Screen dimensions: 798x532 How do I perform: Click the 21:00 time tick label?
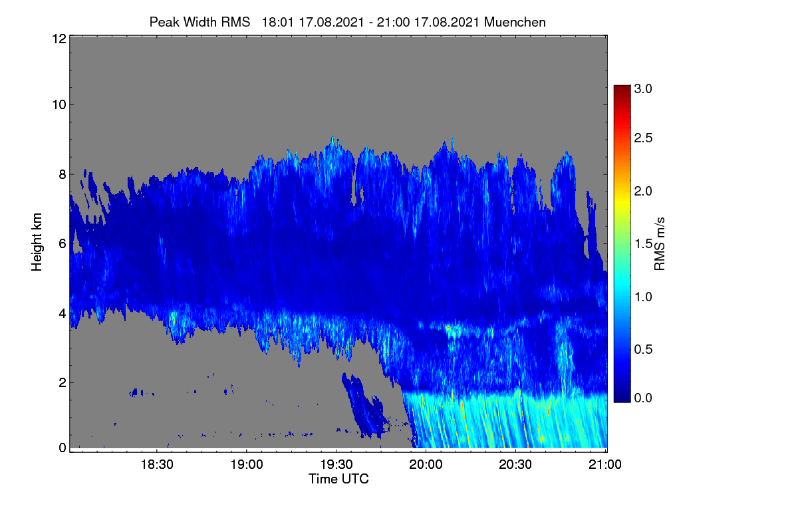(x=605, y=465)
